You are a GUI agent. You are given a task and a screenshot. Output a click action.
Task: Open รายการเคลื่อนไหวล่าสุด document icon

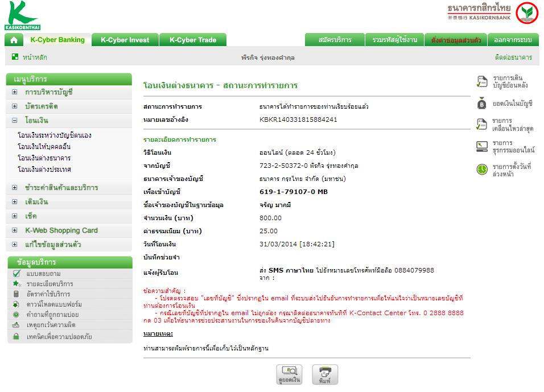pos(481,124)
